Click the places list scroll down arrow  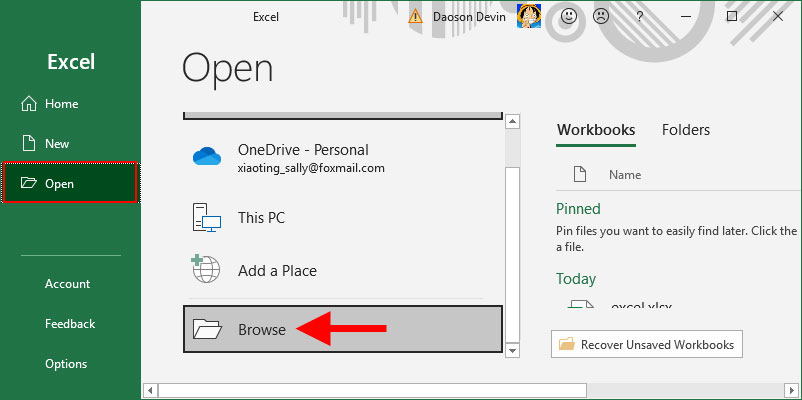coord(512,350)
